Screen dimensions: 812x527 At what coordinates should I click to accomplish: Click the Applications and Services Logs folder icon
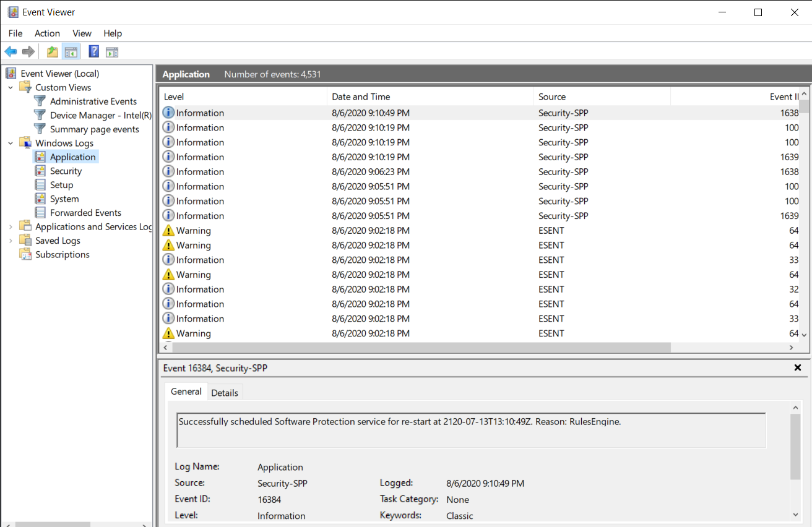point(25,226)
